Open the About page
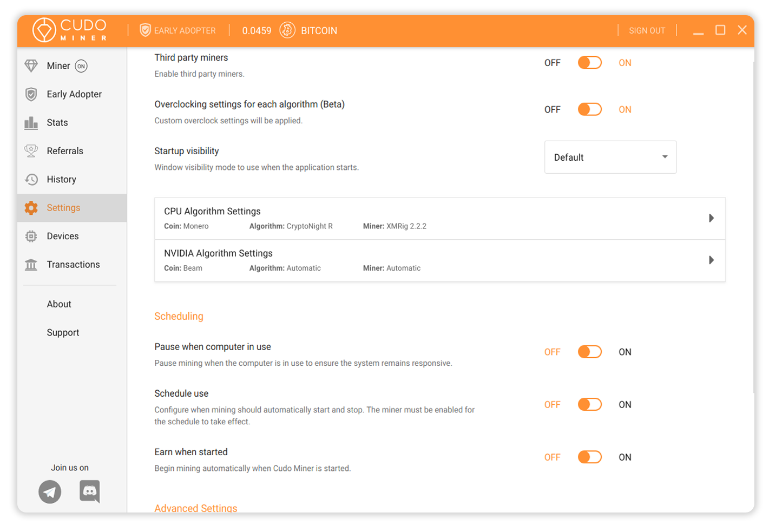769x532 pixels. point(59,304)
